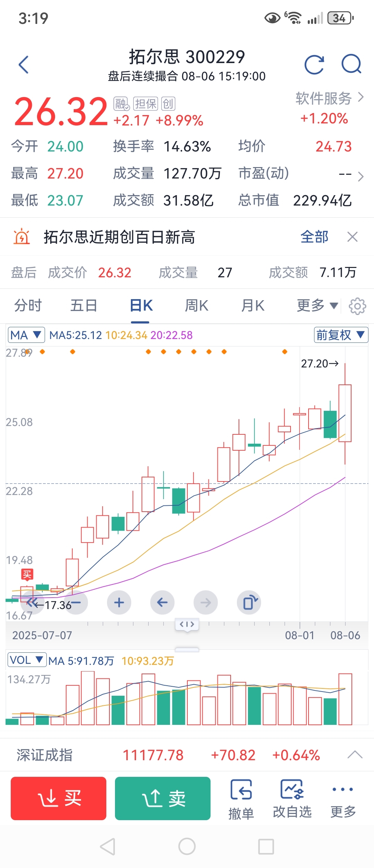Tap the green 卖 sell button

pyautogui.click(x=163, y=798)
